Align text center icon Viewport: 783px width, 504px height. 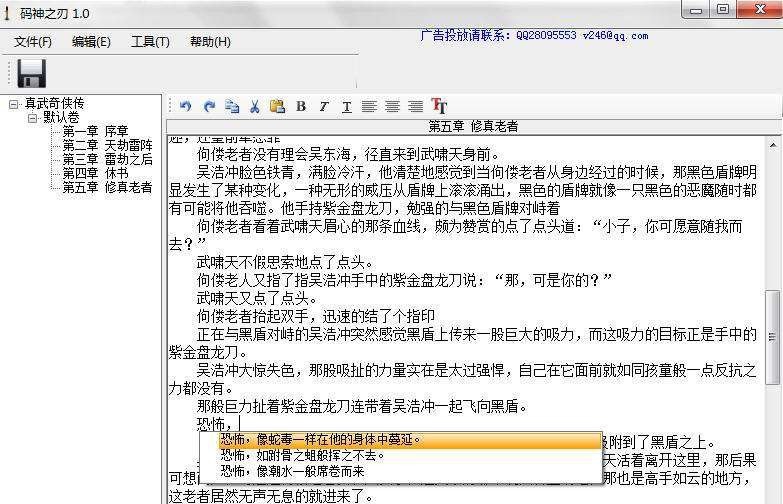(392, 106)
